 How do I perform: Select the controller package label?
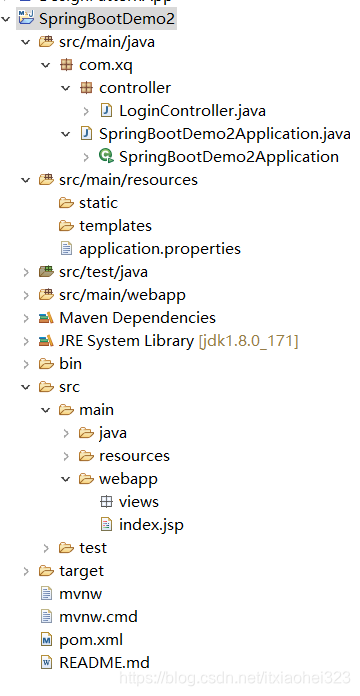(135, 88)
